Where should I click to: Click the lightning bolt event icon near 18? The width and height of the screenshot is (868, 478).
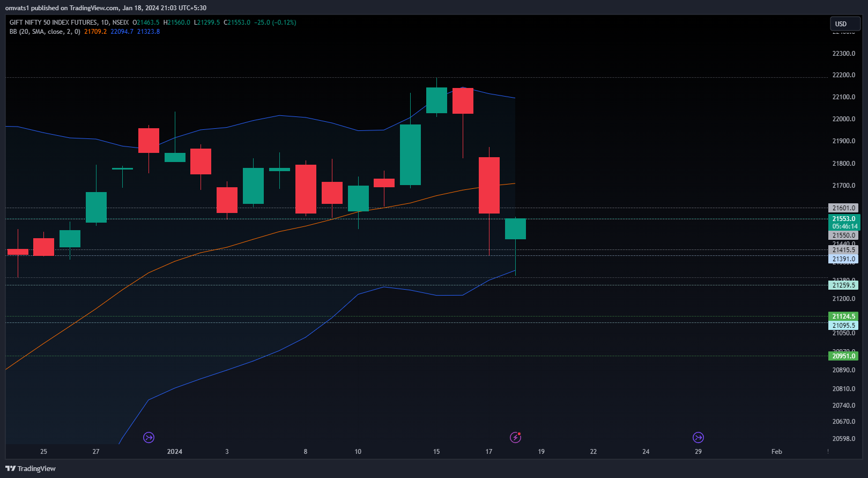tap(515, 438)
